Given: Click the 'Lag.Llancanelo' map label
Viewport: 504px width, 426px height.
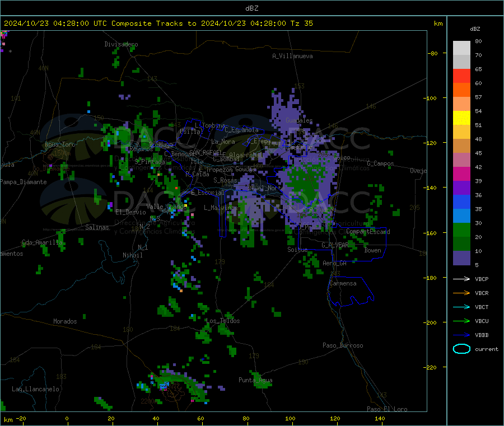Looking at the screenshot, I should 35,389.
